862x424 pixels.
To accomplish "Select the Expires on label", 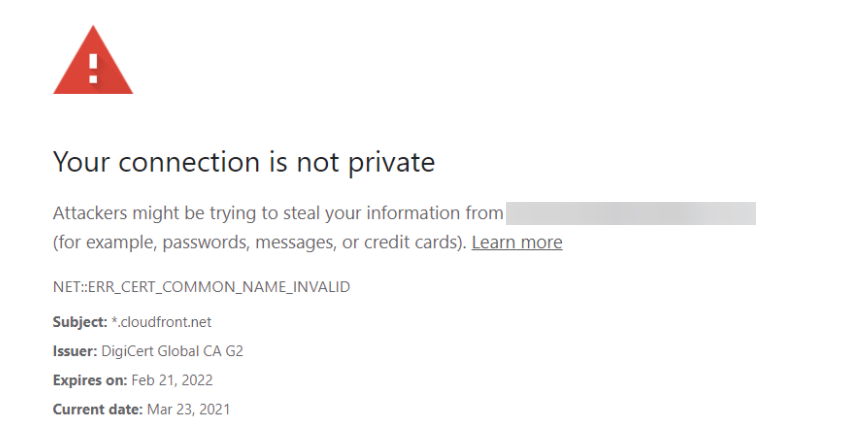I will click(x=90, y=380).
